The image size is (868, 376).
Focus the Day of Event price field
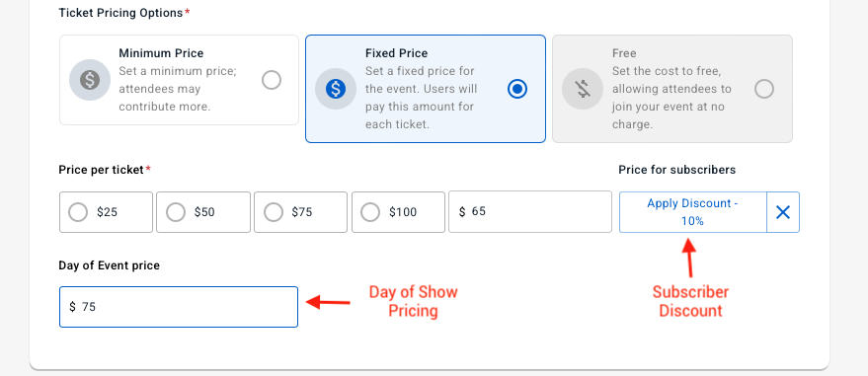click(x=179, y=307)
